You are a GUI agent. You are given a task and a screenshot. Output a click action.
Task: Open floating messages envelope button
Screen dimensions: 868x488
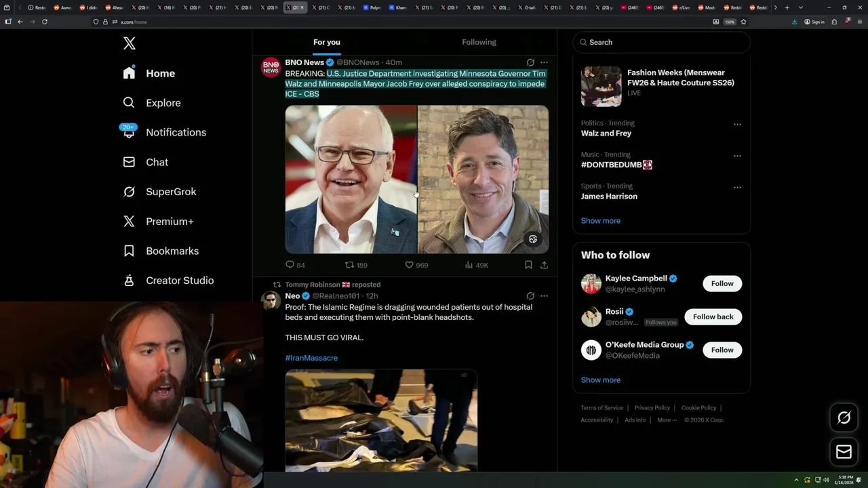tap(844, 452)
